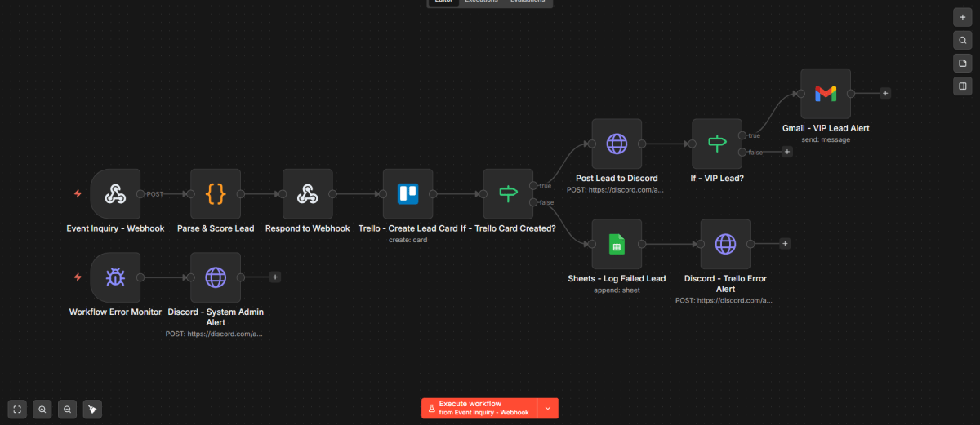Select the Respond to Webhook node

[308, 194]
